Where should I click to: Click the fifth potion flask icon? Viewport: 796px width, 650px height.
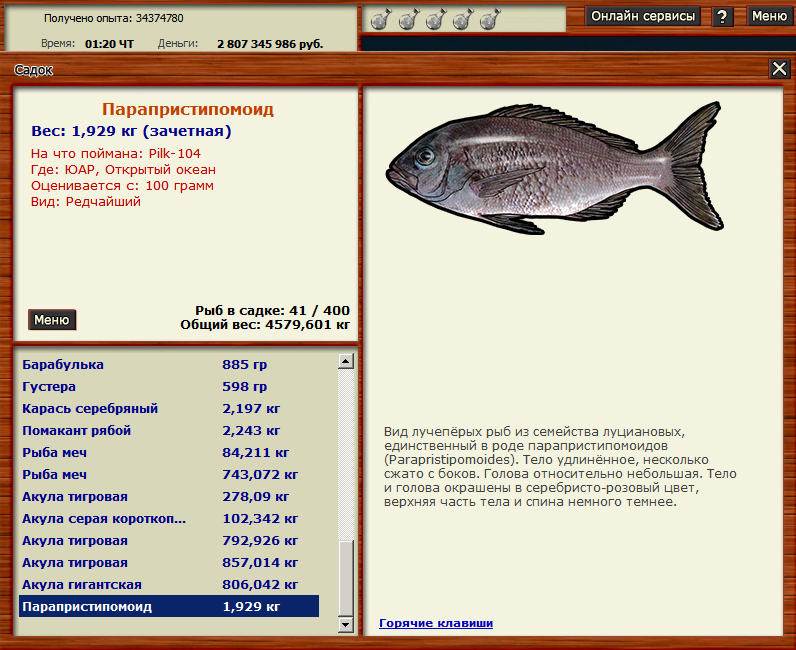(490, 19)
